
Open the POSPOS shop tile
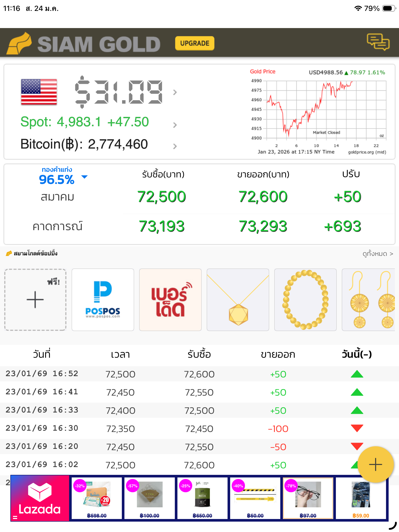[x=103, y=300]
